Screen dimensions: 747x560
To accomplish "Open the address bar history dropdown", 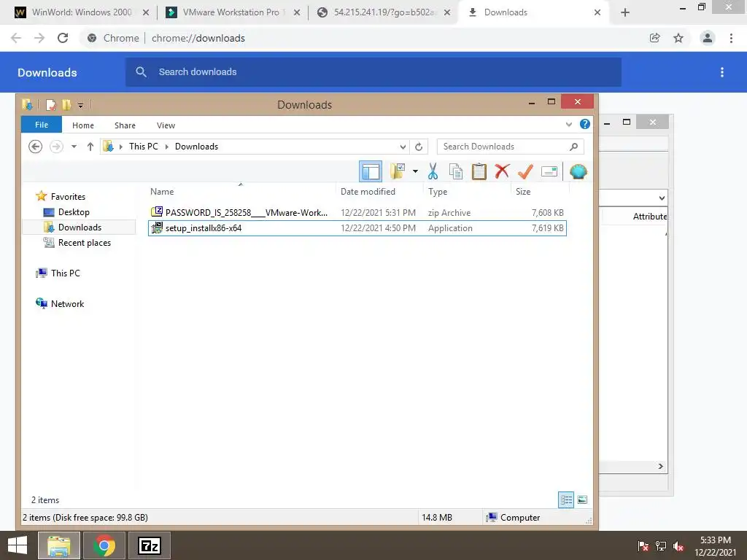I will [403, 147].
